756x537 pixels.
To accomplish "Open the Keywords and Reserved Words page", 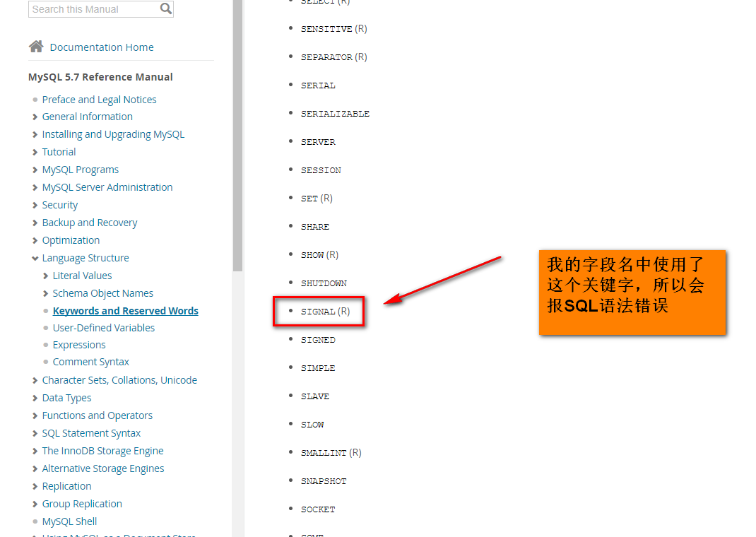I will pyautogui.click(x=125, y=310).
